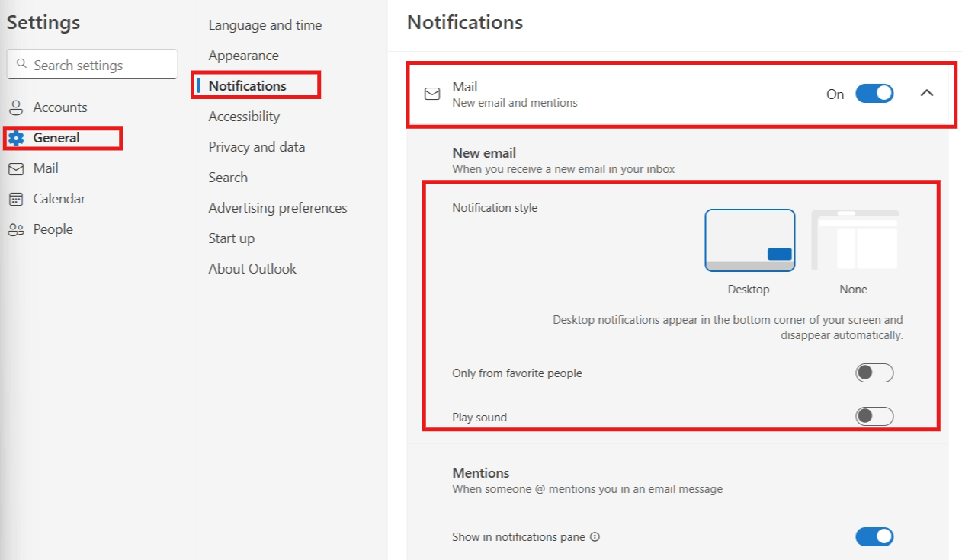Open Advertising preferences

(x=277, y=207)
